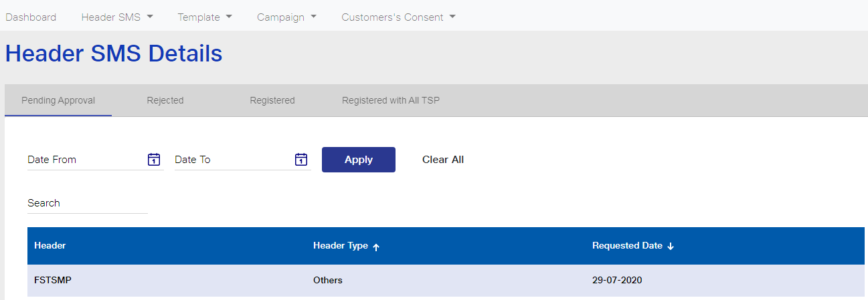Focus the Date To input field

pos(233,160)
